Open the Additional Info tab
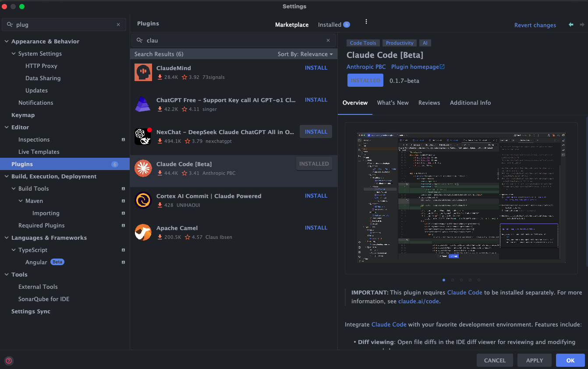588x369 pixels. [470, 103]
